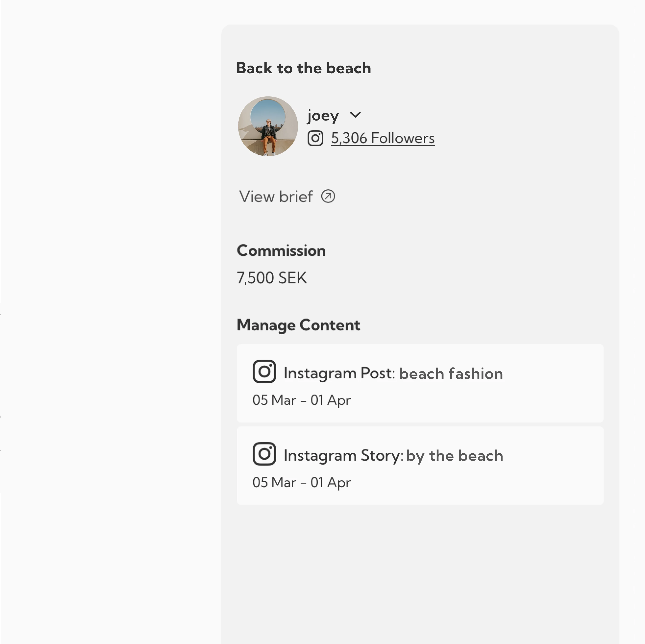The image size is (645, 644).
Task: Open the Instagram Post: beach fashion card
Action: coord(420,383)
